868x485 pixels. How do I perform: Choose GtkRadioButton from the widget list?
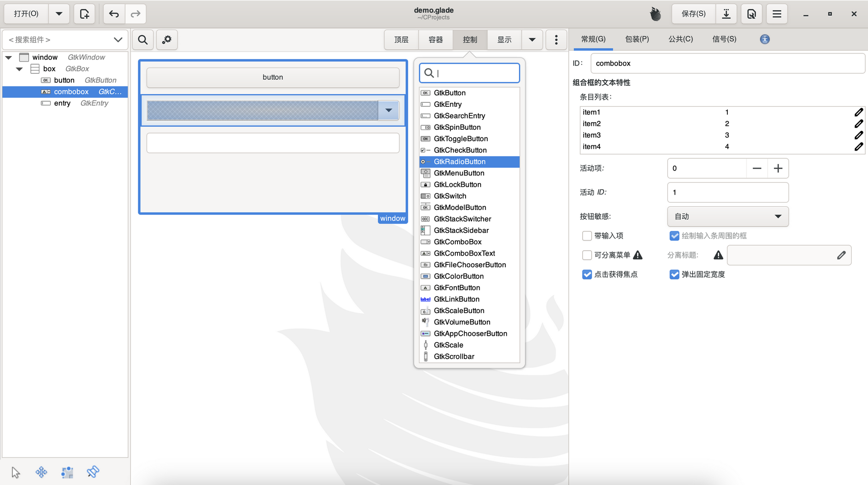[x=469, y=162]
